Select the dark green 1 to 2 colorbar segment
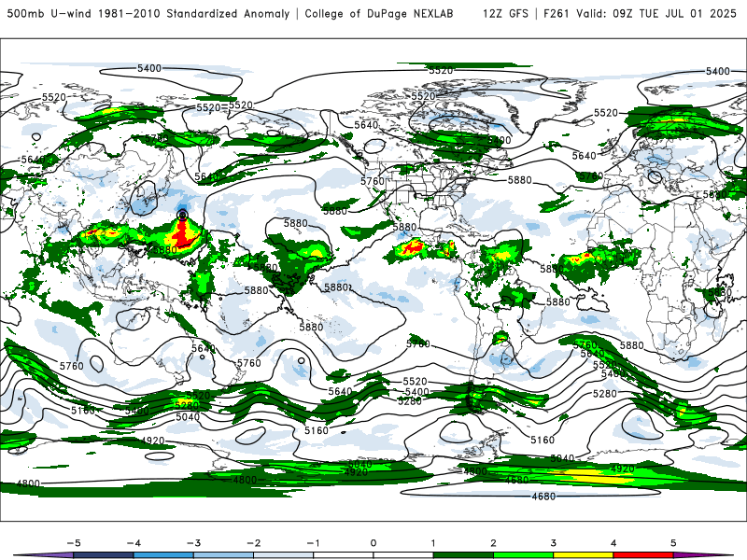The height and width of the screenshot is (560, 747). point(463,555)
